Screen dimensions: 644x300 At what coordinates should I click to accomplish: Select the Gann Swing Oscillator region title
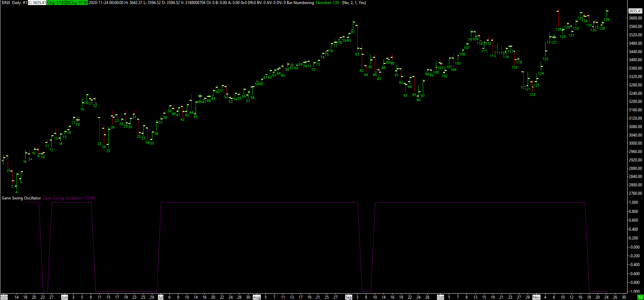[x=21, y=198]
